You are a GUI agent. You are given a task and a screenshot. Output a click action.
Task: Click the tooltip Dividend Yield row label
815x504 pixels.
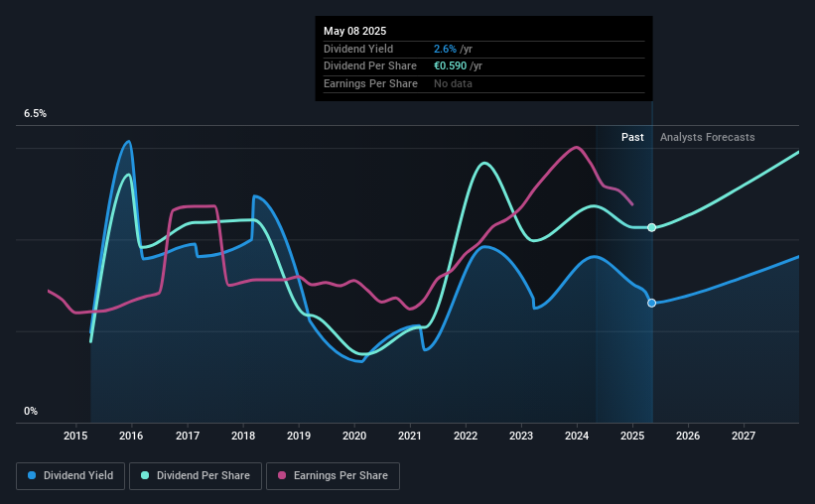358,49
